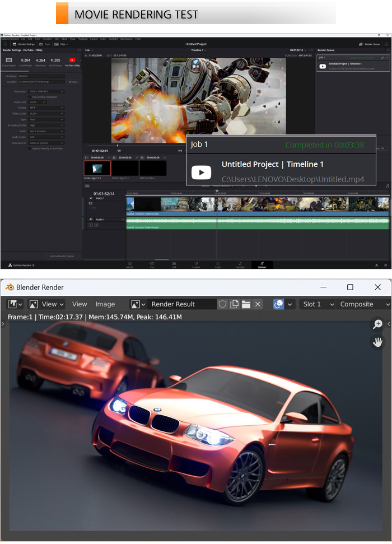Open the Frame rate dropdown

click(x=38, y=103)
